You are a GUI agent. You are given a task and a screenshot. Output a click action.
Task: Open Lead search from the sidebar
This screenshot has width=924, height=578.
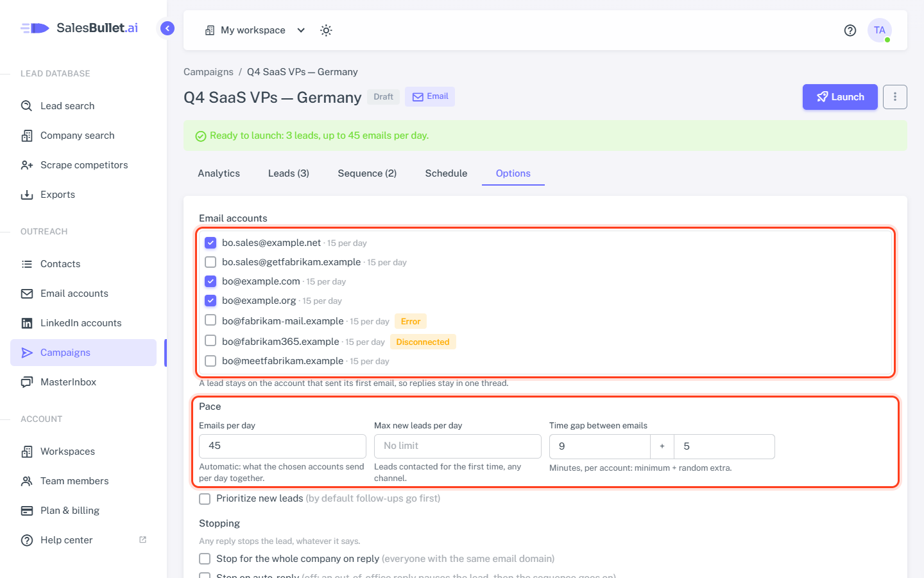(x=83, y=106)
